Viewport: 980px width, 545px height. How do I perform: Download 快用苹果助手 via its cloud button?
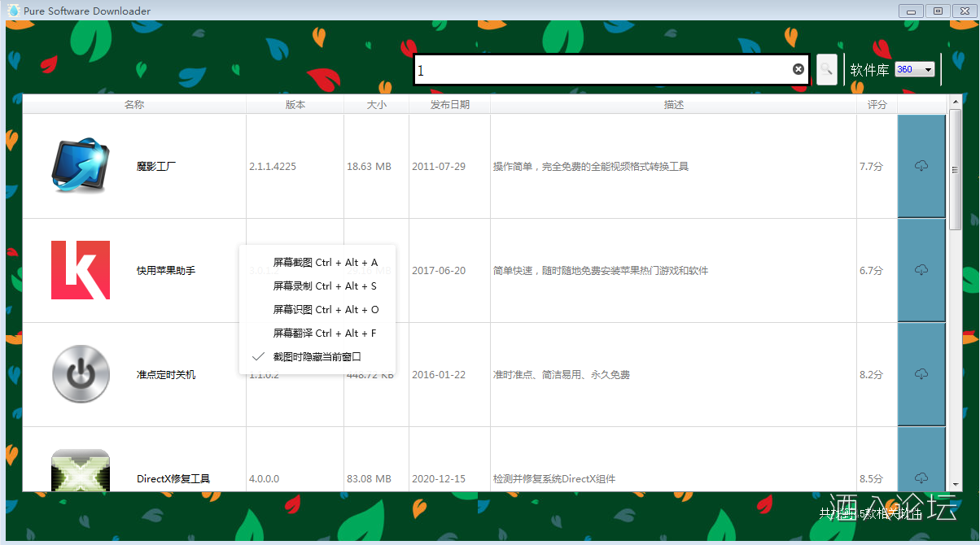[921, 270]
